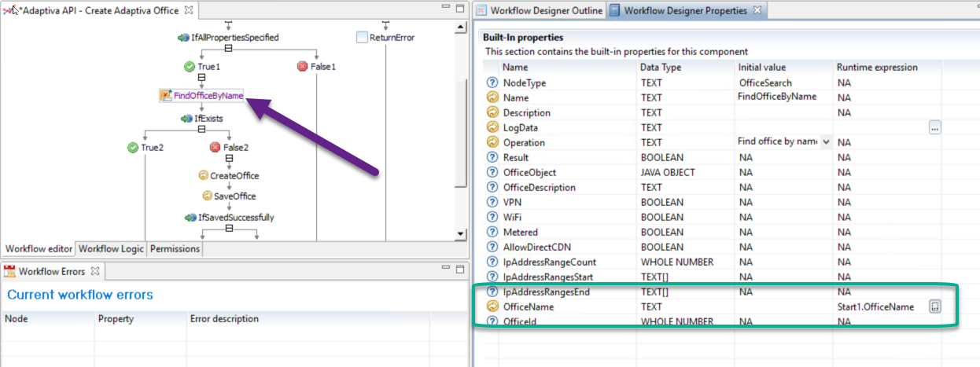
Task: Collapse the branch under True1
Action: pyautogui.click(x=201, y=78)
